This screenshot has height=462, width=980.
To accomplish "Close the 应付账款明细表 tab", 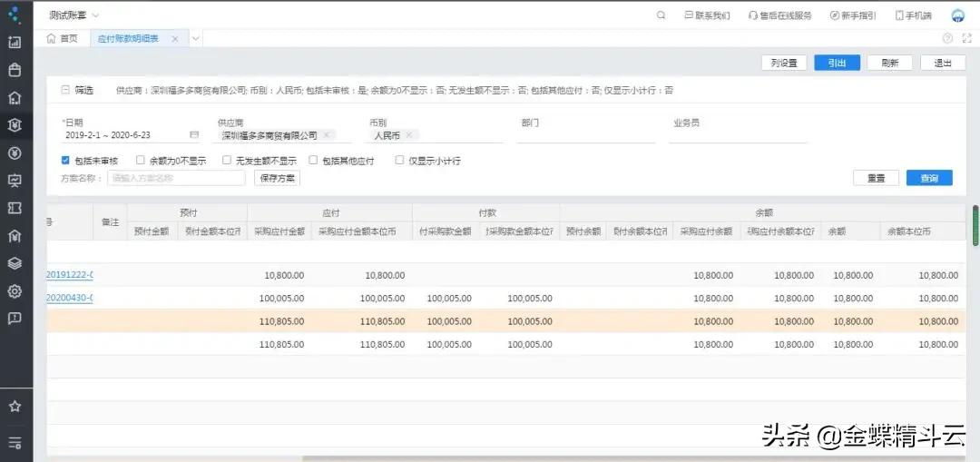I will (175, 39).
